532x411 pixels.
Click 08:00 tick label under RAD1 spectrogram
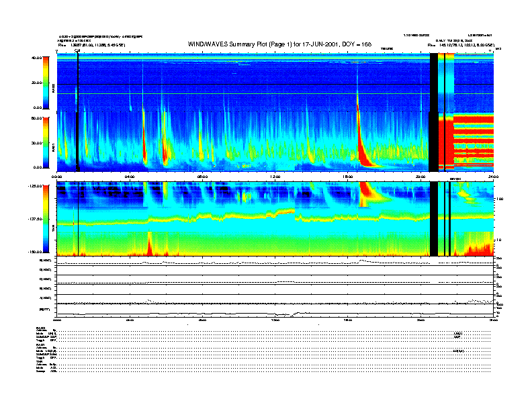click(x=202, y=177)
